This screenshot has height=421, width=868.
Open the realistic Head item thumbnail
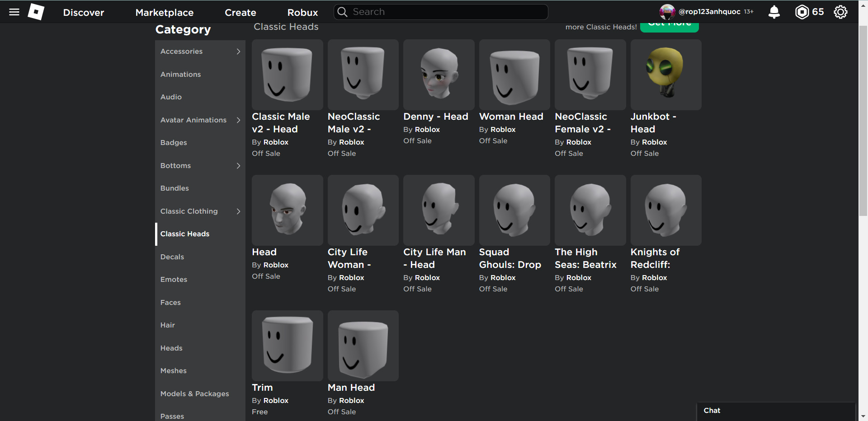[288, 210]
